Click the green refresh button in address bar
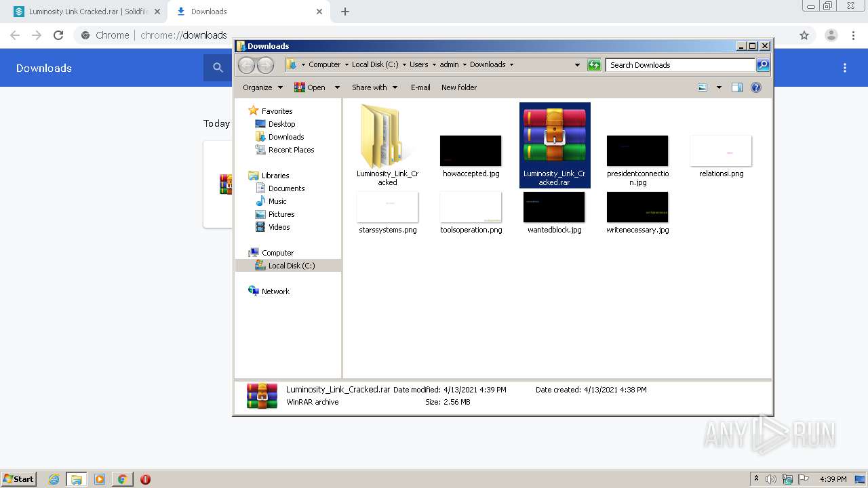The width and height of the screenshot is (868, 488). coord(594,65)
